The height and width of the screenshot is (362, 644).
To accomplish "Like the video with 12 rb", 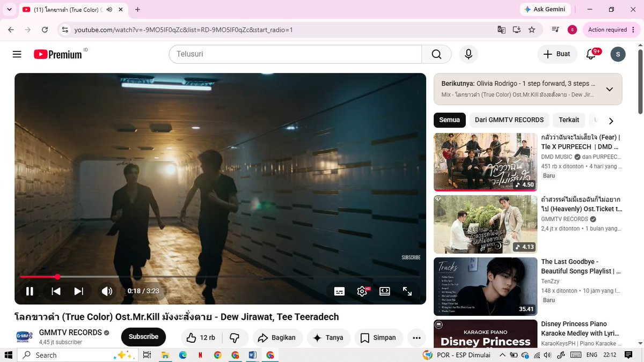I will (x=201, y=338).
